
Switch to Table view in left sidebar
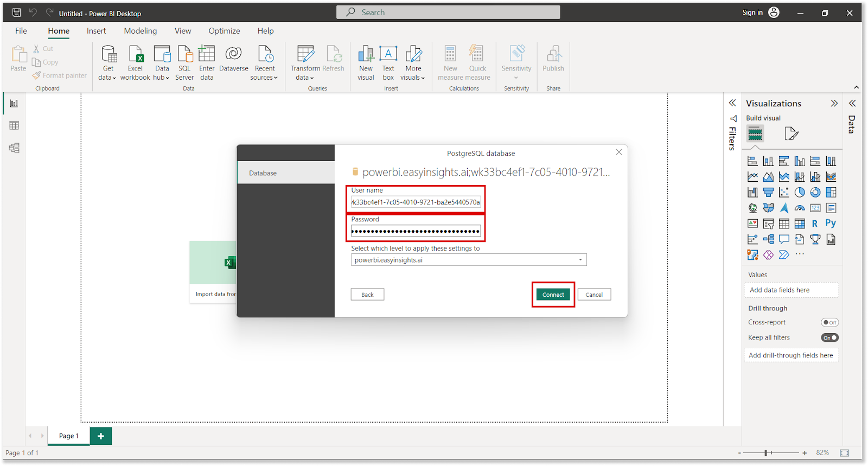coord(14,125)
